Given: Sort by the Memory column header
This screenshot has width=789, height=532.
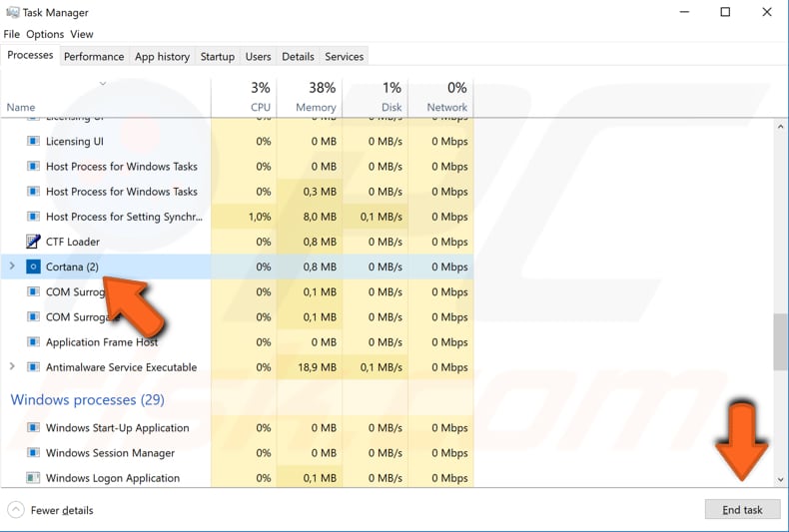Looking at the screenshot, I should [310, 97].
